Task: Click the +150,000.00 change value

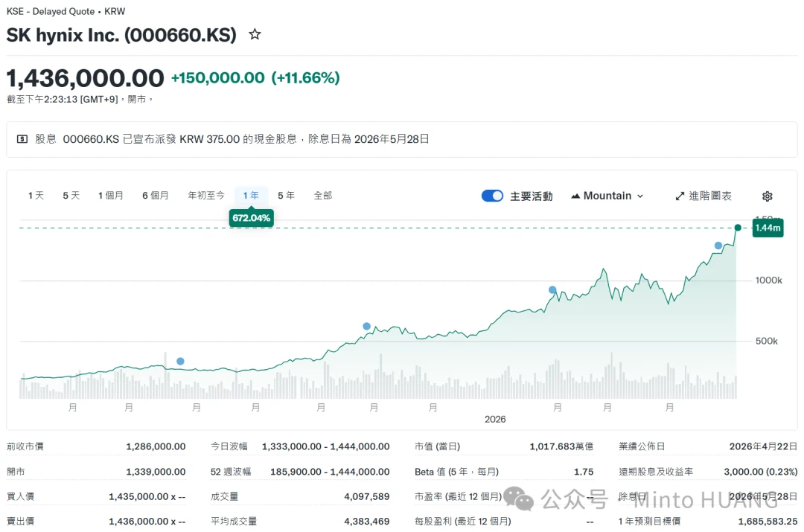Action: pos(218,78)
